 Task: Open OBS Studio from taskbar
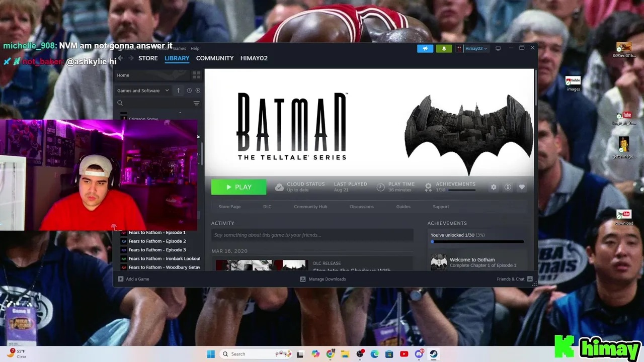click(x=360, y=354)
